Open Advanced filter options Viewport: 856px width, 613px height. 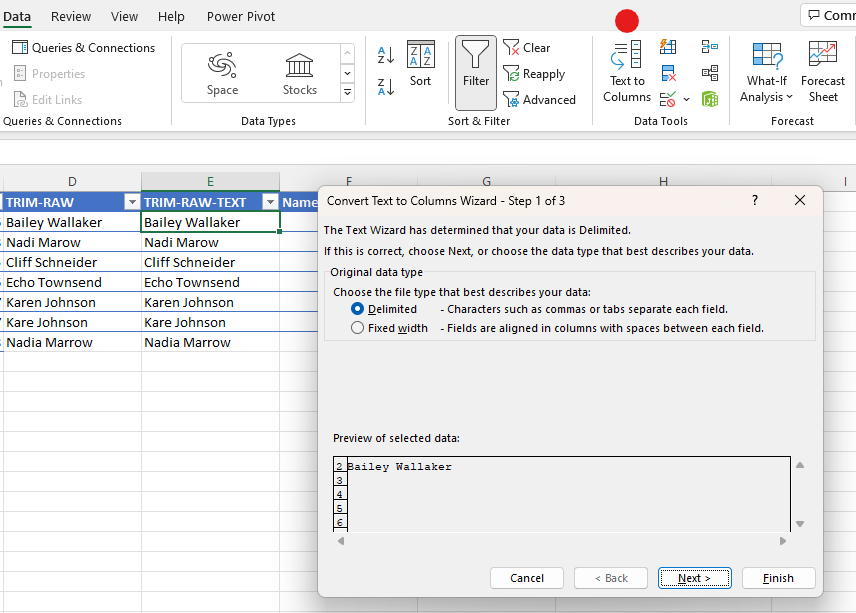pos(539,99)
